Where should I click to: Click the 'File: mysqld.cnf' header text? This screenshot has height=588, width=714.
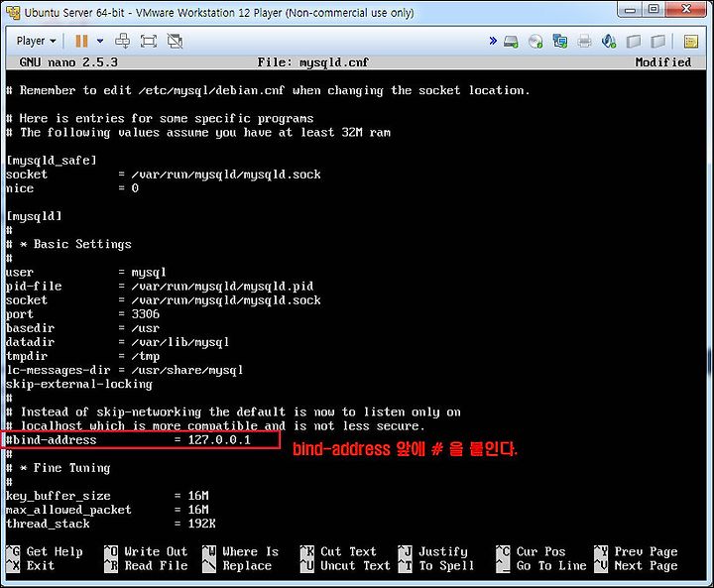point(312,62)
